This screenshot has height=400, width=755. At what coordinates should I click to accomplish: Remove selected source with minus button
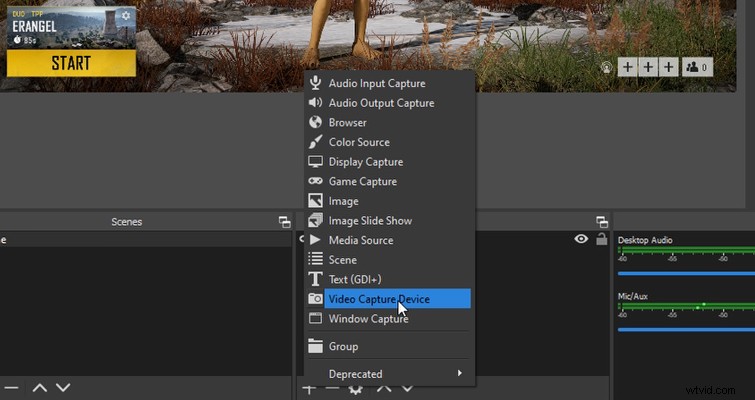pos(332,388)
